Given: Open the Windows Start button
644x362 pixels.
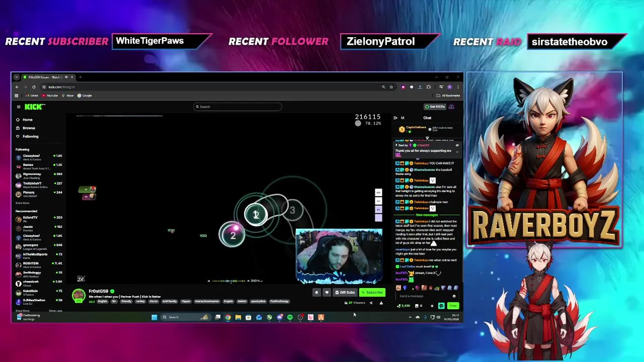Looking at the screenshot, I should tap(154, 317).
